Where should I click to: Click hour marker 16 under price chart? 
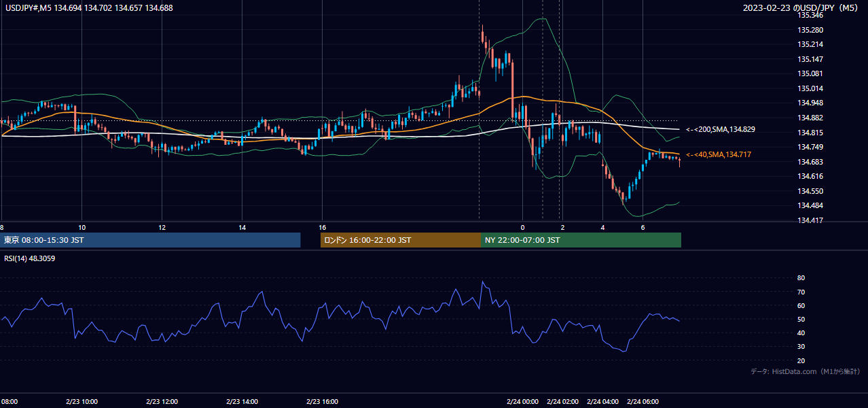tap(323, 227)
